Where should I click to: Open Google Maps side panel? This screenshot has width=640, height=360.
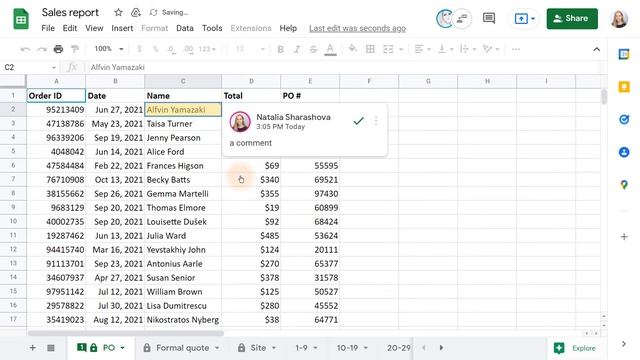click(x=624, y=185)
